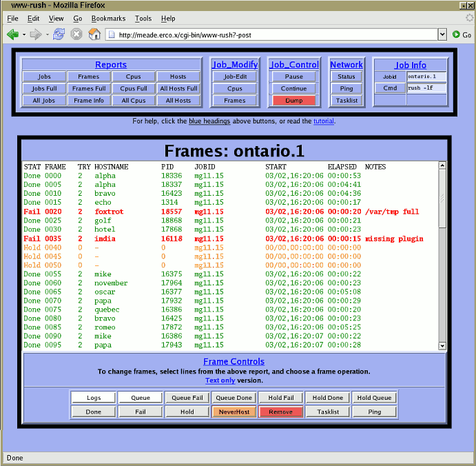Image resolution: width=476 pixels, height=466 pixels.
Task: Click the frame list scroll up arrow
Action: (442, 165)
